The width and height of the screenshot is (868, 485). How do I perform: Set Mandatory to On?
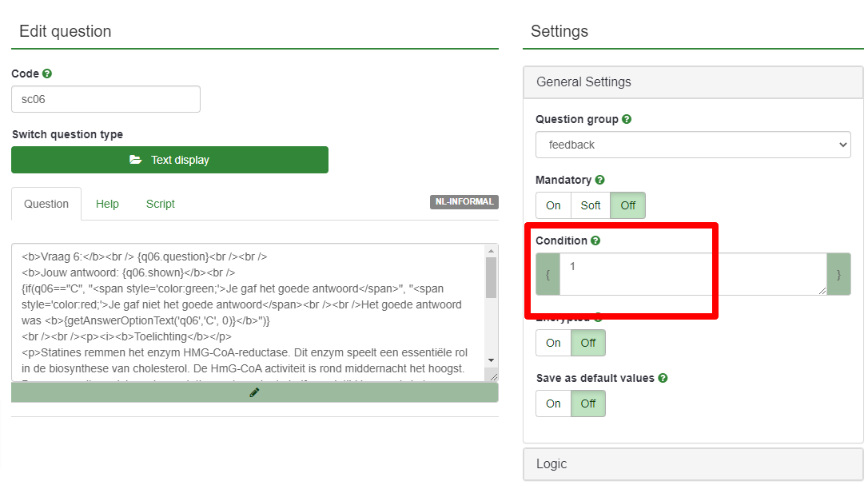(x=553, y=205)
